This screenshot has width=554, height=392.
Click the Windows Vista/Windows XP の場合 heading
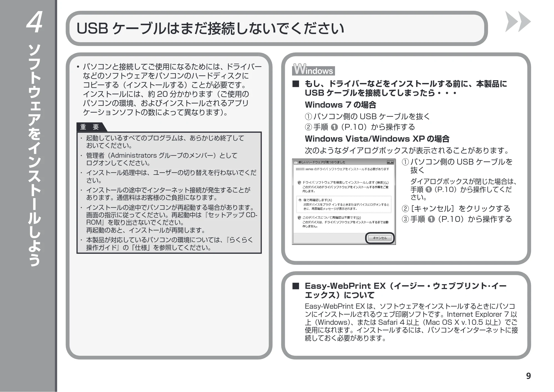(377, 139)
